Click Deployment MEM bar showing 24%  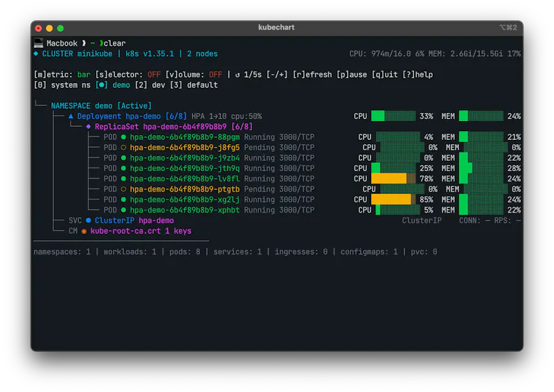click(481, 116)
